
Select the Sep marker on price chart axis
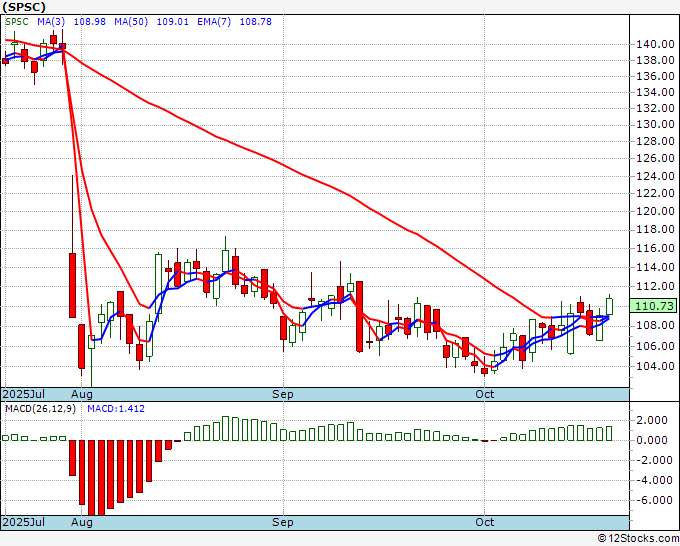[284, 394]
